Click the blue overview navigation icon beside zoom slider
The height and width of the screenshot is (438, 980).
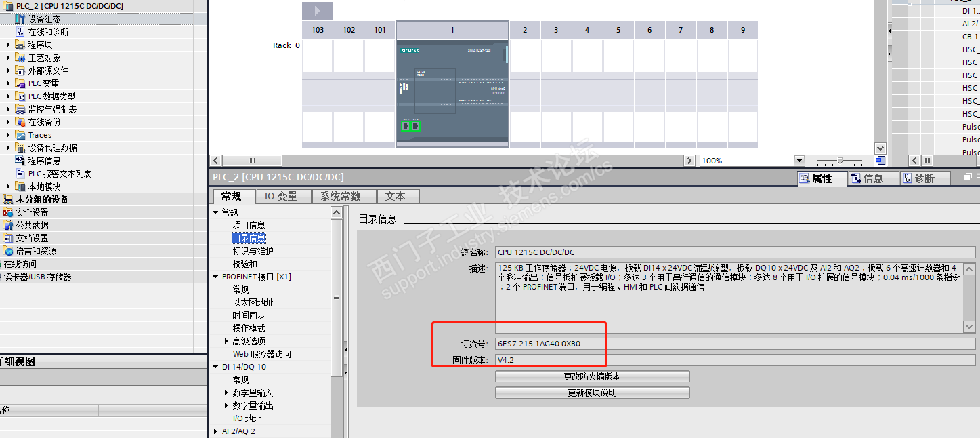[x=880, y=161]
